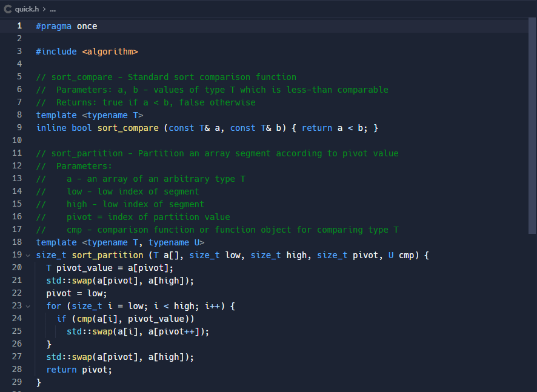Click 'a[pivot++]' expression on line 25
The image size is (537, 392).
175,332
